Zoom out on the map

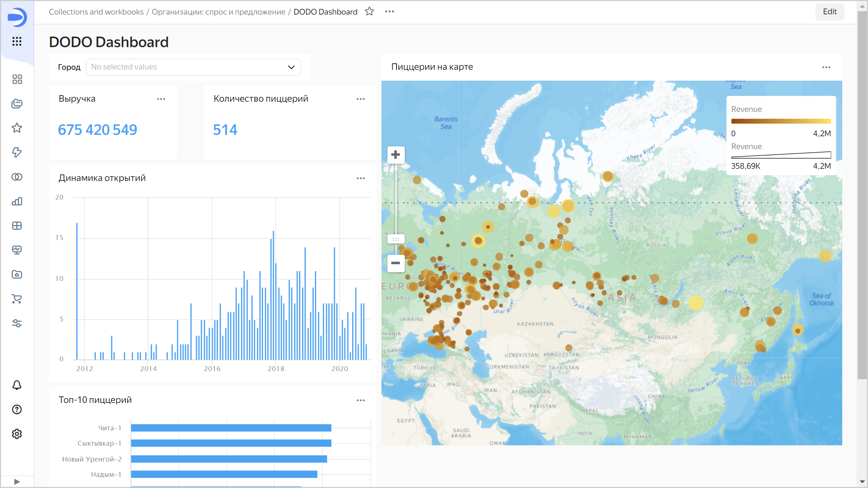(x=395, y=263)
